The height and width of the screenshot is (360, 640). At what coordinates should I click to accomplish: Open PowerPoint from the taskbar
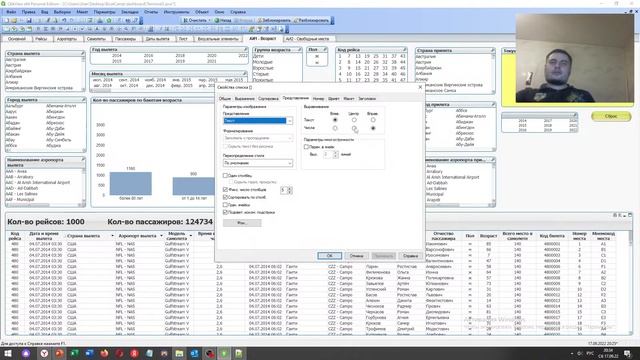59,353
